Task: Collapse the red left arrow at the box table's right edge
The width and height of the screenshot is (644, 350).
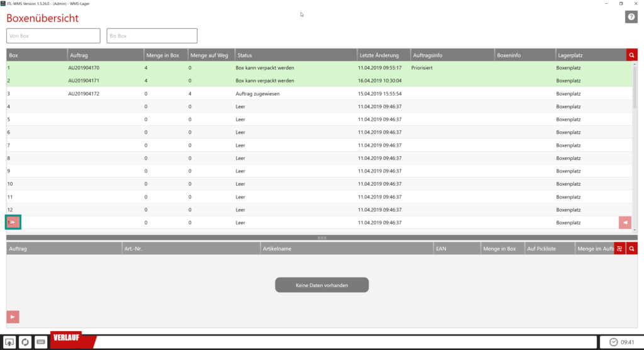Action: 625,222
